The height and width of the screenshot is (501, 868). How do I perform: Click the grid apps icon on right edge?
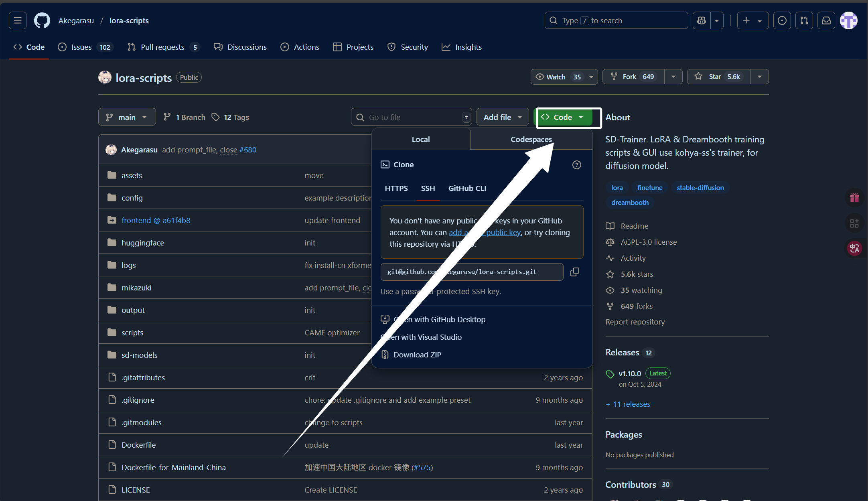tap(854, 223)
